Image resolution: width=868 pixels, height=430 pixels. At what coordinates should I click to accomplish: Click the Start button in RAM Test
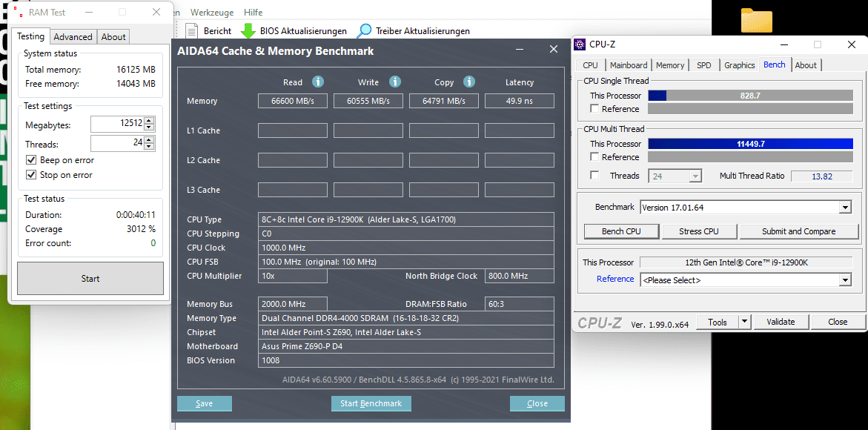coord(90,278)
